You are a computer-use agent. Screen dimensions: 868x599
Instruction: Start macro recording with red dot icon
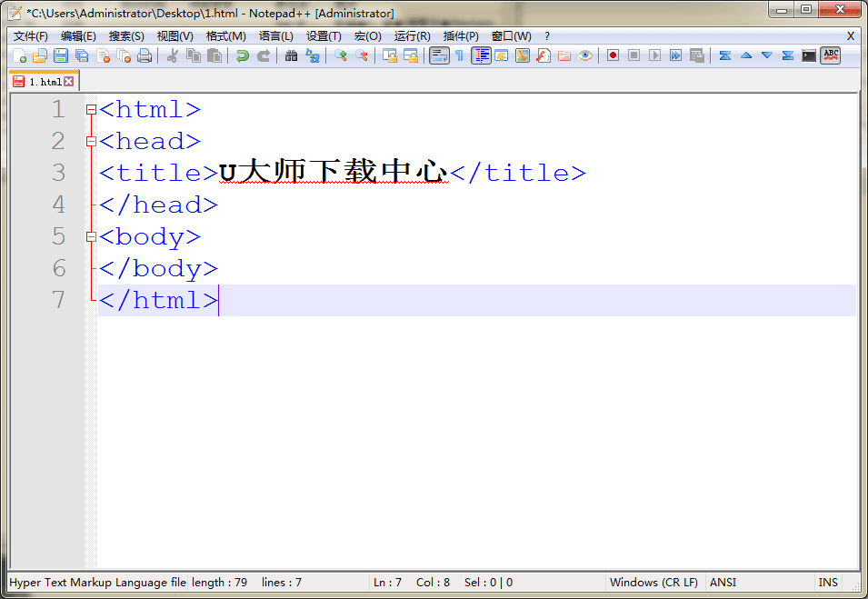click(x=613, y=55)
